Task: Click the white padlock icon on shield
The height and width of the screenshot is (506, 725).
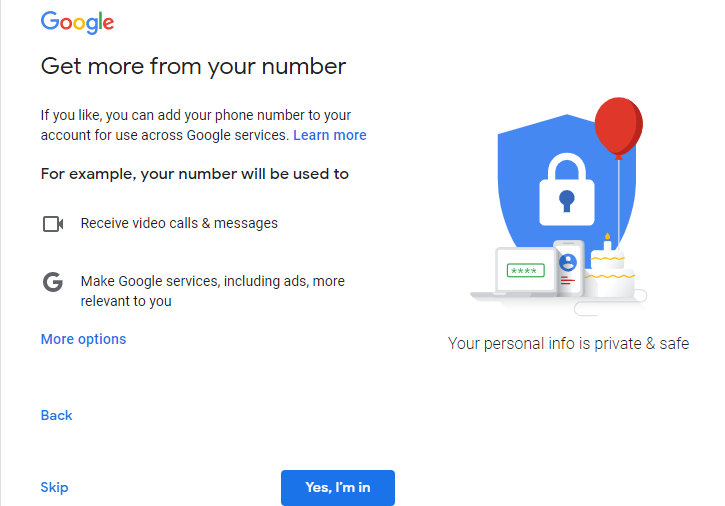Action: pos(567,189)
